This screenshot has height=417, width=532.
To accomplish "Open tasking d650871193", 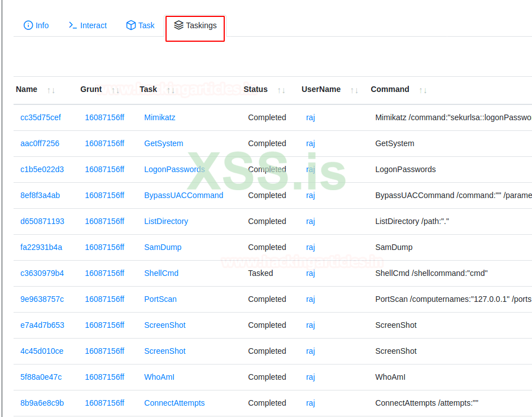I will point(42,221).
